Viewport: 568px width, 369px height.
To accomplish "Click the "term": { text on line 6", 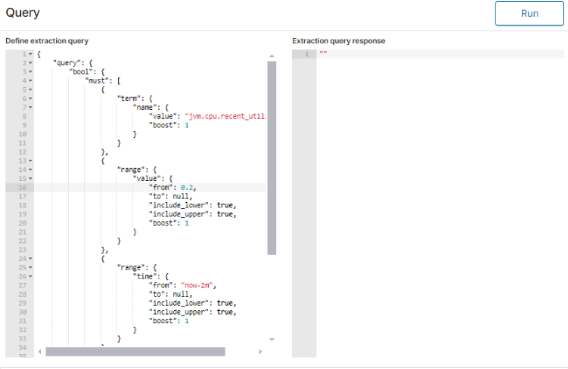I will coord(135,98).
